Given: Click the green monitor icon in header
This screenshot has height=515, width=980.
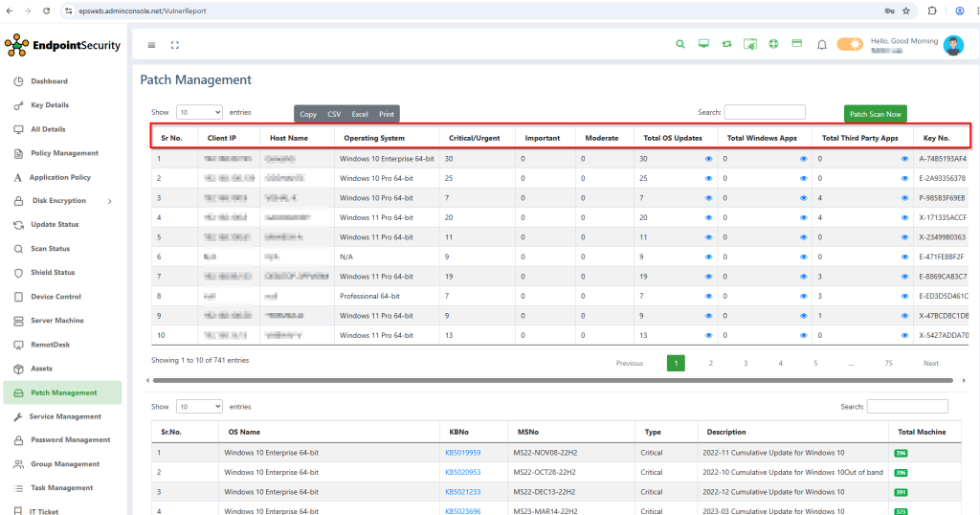Looking at the screenshot, I should coord(703,44).
